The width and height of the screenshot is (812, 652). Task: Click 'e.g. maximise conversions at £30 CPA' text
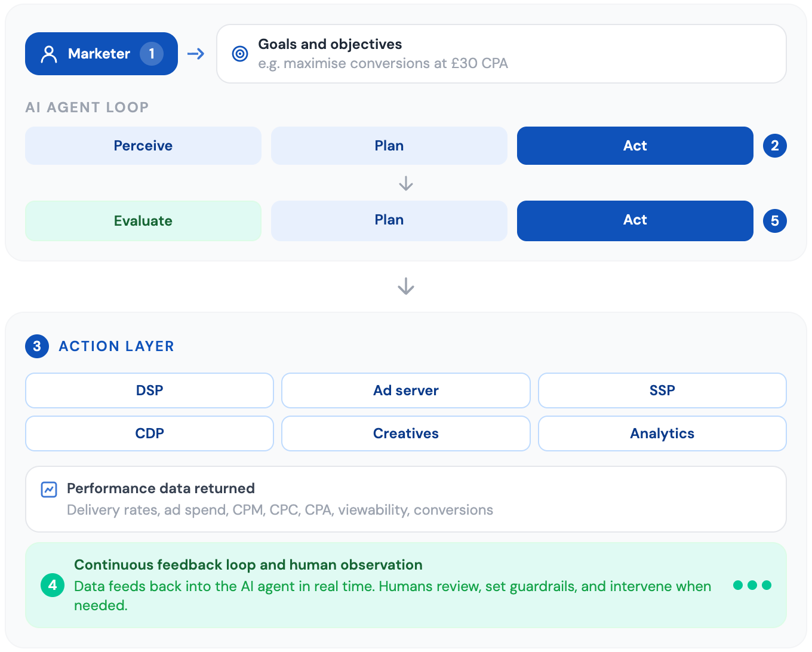(383, 63)
